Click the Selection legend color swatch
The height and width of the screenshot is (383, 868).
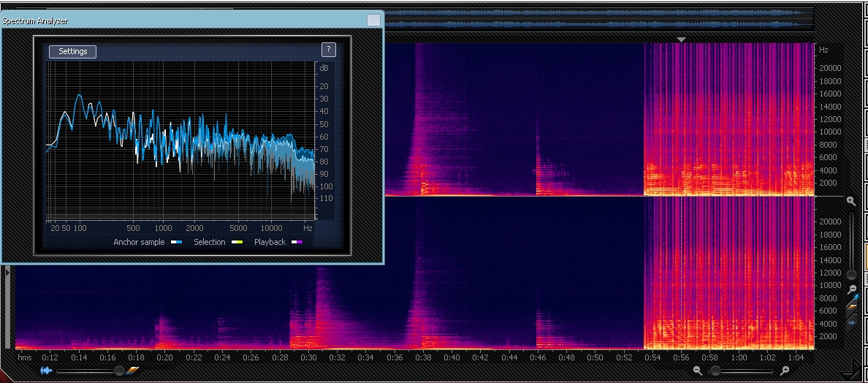[x=237, y=242]
